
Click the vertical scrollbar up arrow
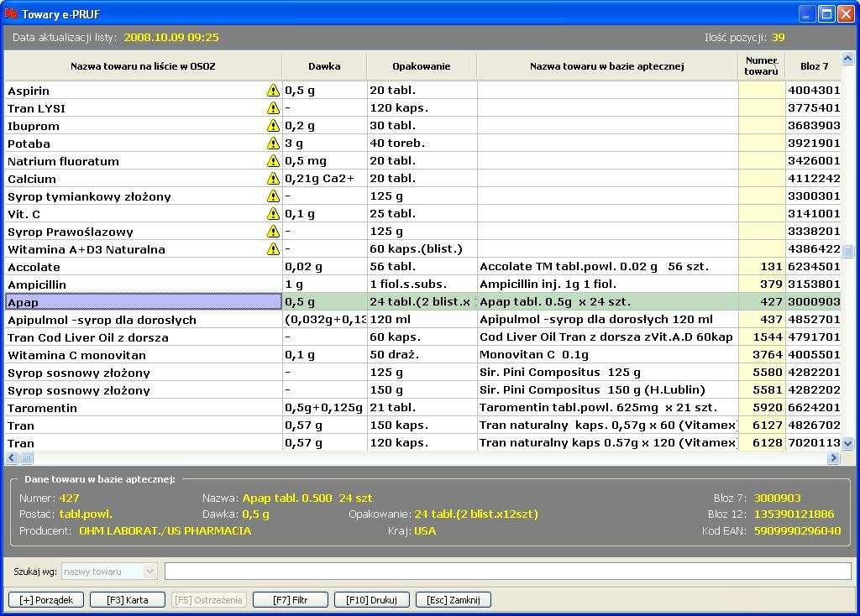click(x=848, y=58)
